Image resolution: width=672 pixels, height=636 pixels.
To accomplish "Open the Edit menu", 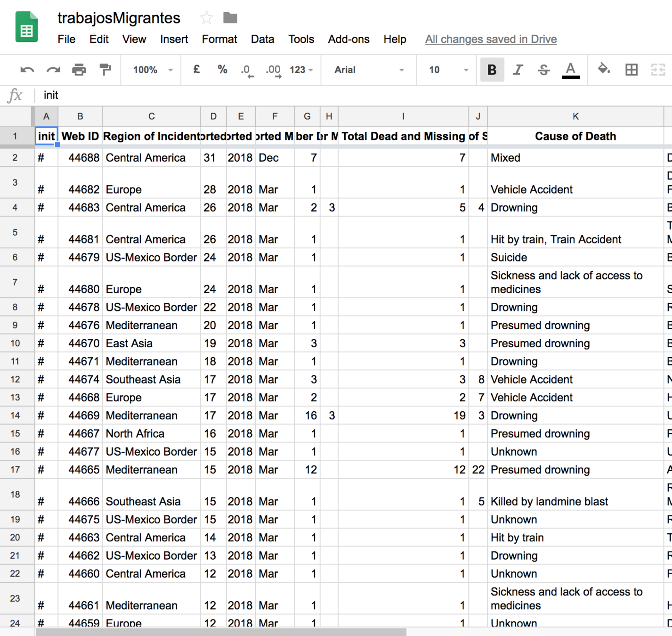I will 99,39.
